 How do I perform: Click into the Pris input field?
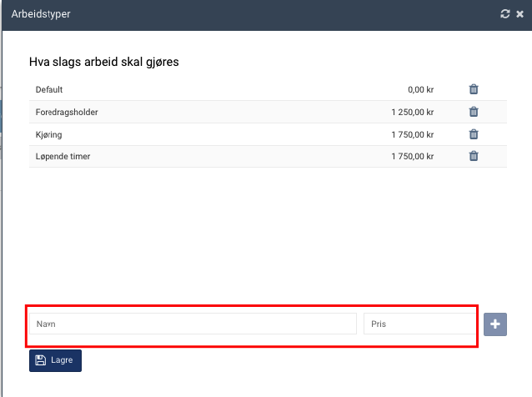pyautogui.click(x=419, y=324)
